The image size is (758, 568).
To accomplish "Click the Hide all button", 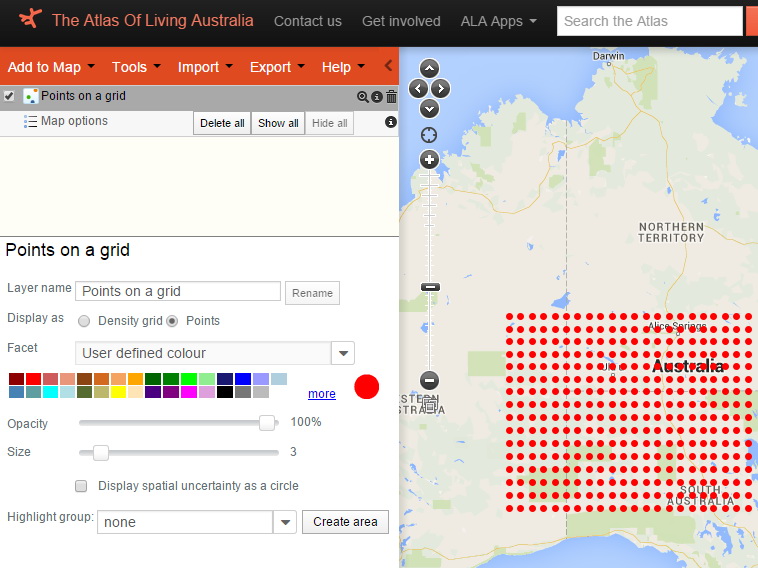I will point(330,123).
